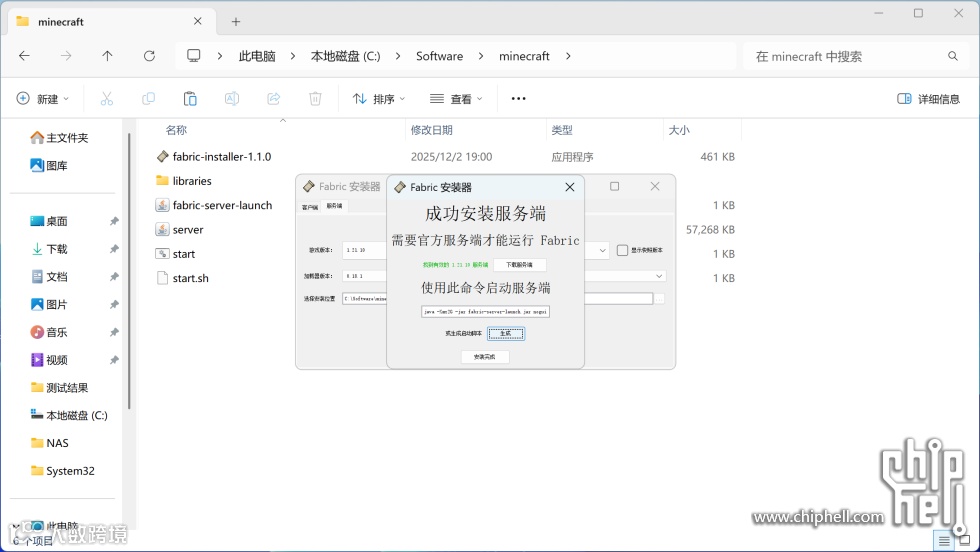The image size is (980, 552).
Task: Toggle the show snapshot versions (显示快照版本) checkbox
Action: (622, 250)
